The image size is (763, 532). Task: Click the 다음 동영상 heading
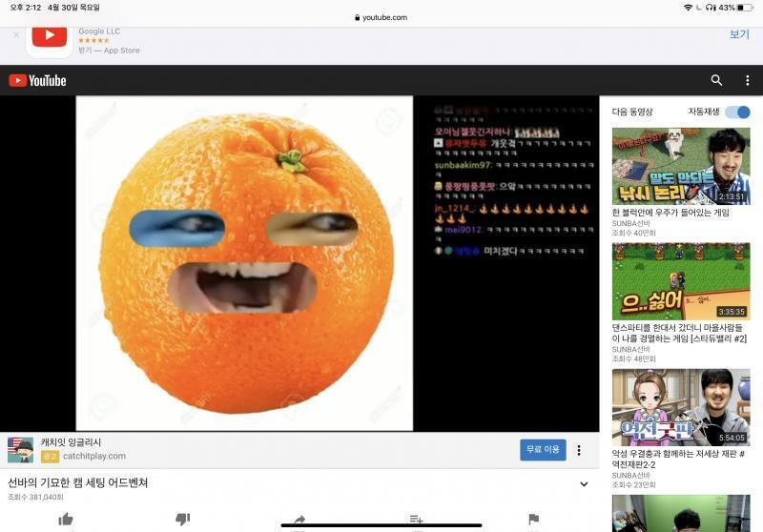click(x=632, y=112)
